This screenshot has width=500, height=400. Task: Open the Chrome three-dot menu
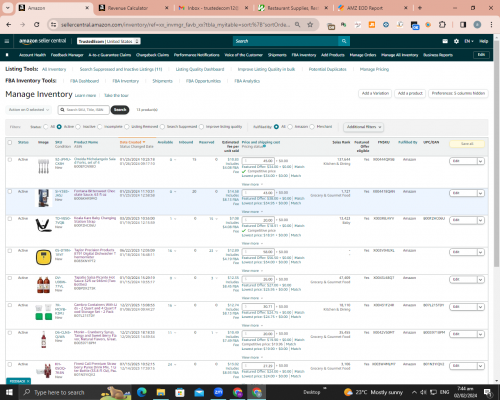pos(491,24)
